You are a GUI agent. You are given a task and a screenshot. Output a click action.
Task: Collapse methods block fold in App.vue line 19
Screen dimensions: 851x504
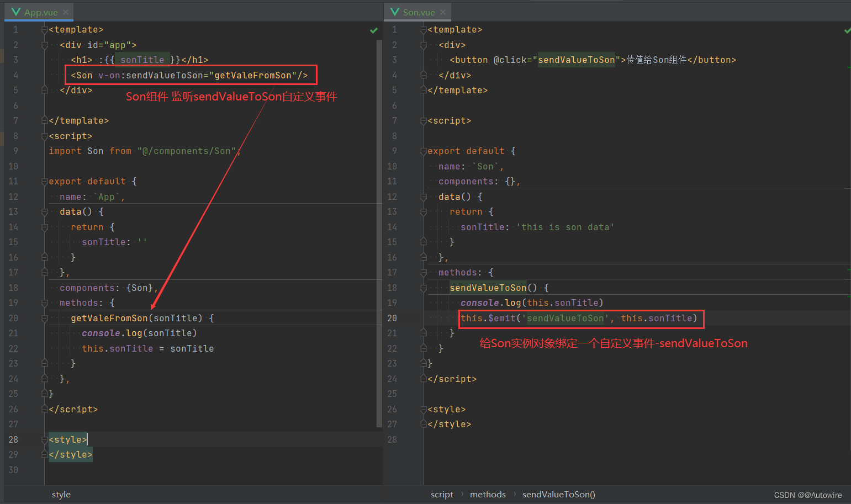[x=45, y=303]
